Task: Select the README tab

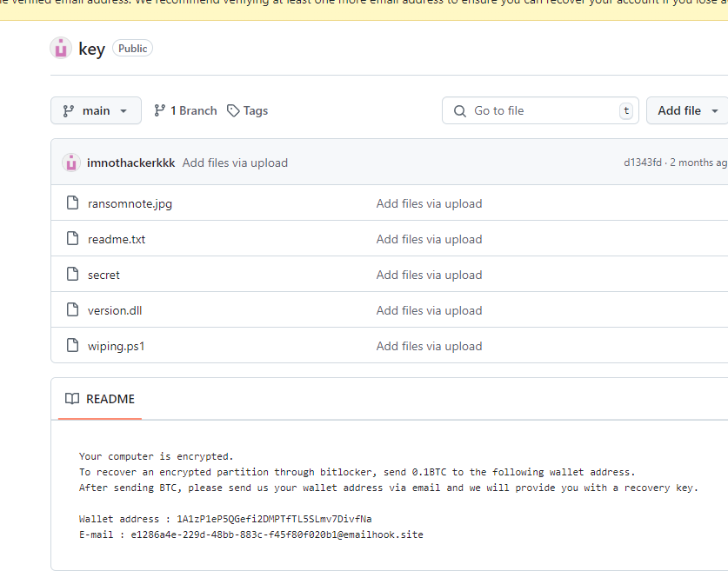Action: click(x=100, y=399)
